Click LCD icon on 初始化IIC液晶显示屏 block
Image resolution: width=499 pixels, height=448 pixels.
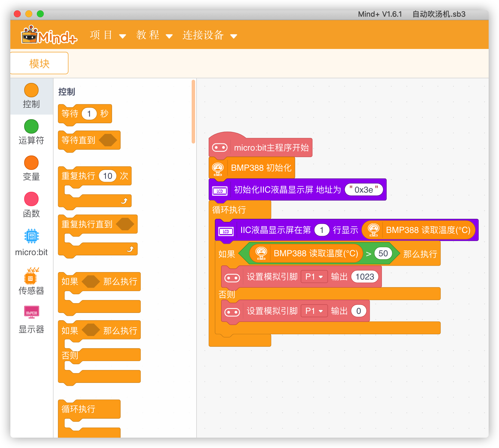220,191
